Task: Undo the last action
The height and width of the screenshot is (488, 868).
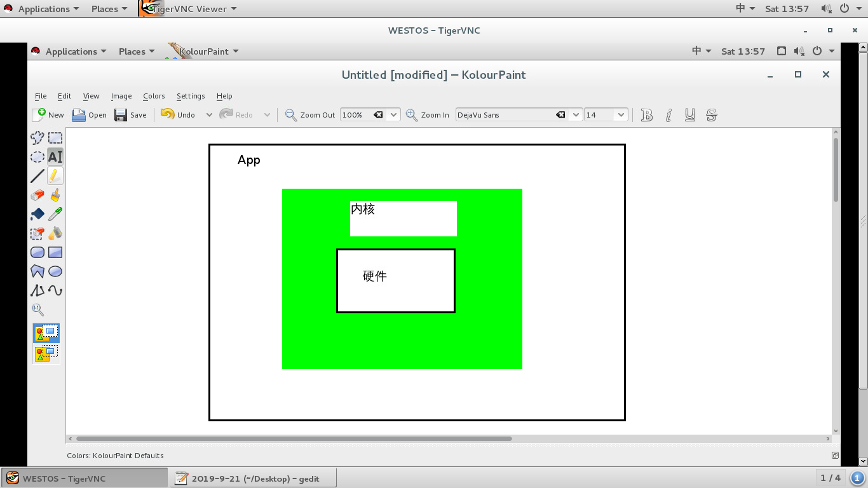Action: (x=178, y=115)
